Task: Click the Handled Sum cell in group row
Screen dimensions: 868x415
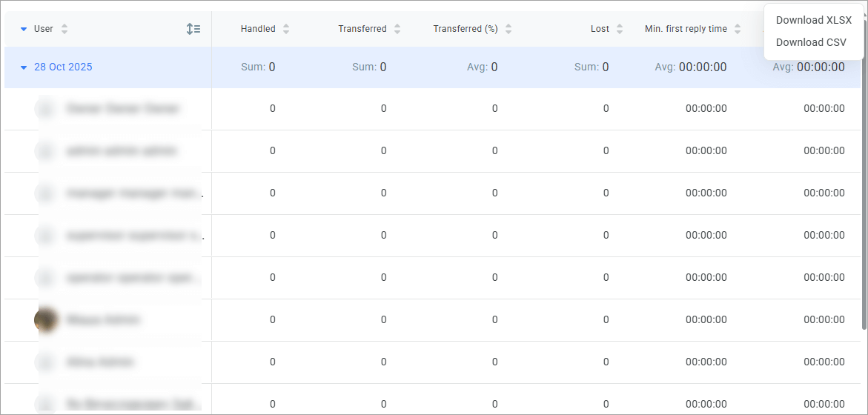Action: [x=258, y=67]
